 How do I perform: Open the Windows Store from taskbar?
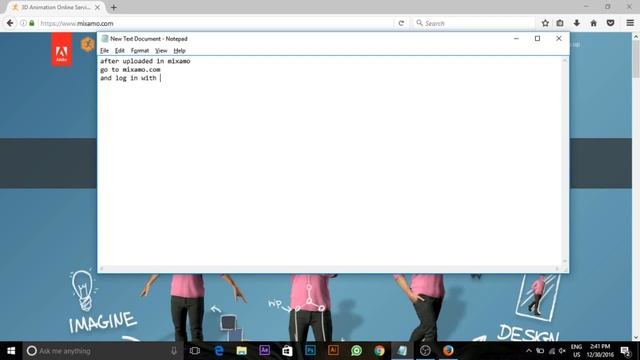point(287,351)
